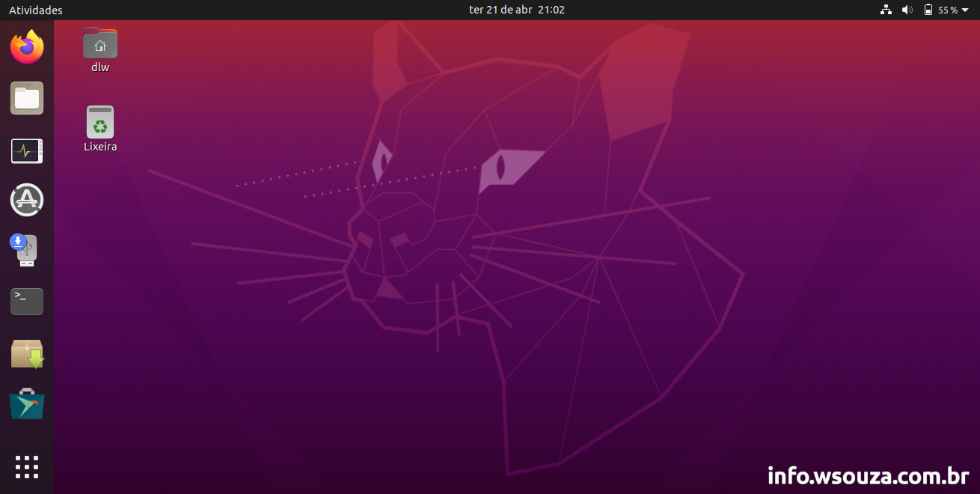The width and height of the screenshot is (980, 494).
Task: Select the Lixeira trash icon
Action: pyautogui.click(x=100, y=122)
